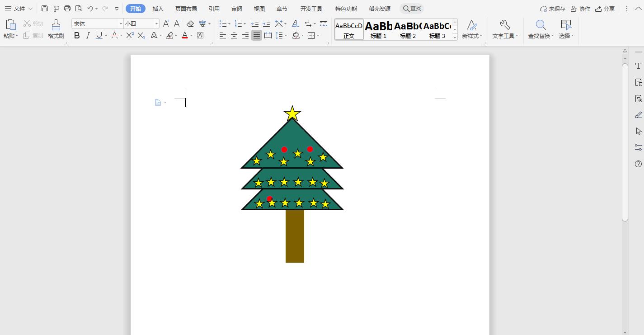Screen dimensions: 644x335
Task: Switch to Page Layout (页面布局) tab
Action: pos(186,9)
